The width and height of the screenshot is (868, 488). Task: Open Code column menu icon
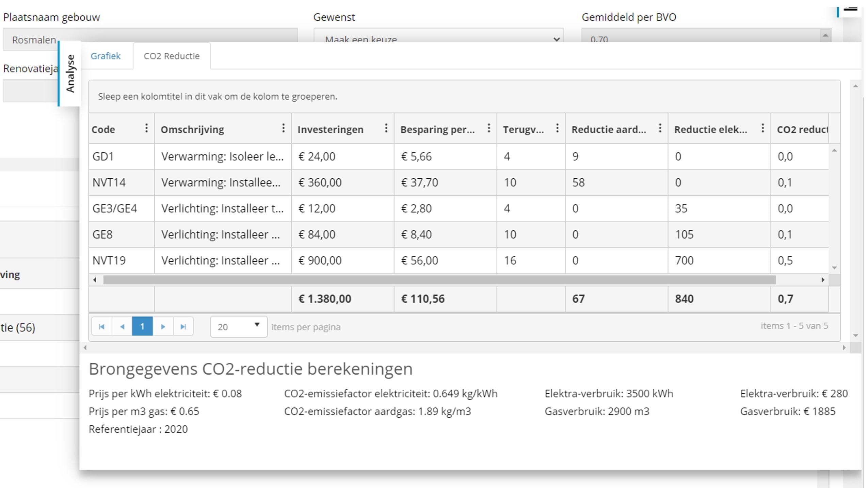(146, 128)
